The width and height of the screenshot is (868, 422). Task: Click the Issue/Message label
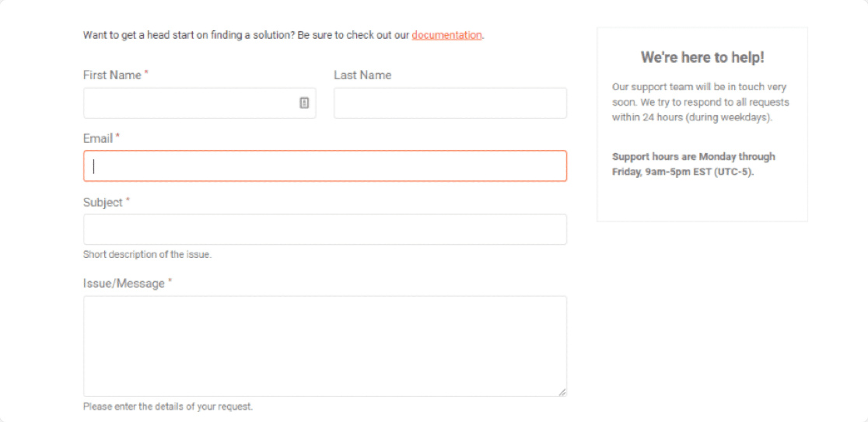click(124, 284)
